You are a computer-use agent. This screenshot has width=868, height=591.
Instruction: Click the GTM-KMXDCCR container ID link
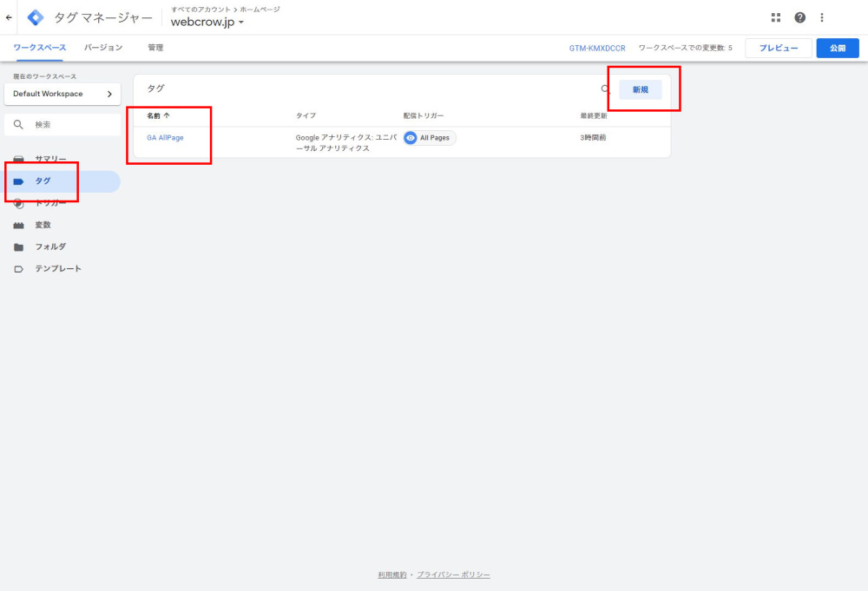click(597, 48)
